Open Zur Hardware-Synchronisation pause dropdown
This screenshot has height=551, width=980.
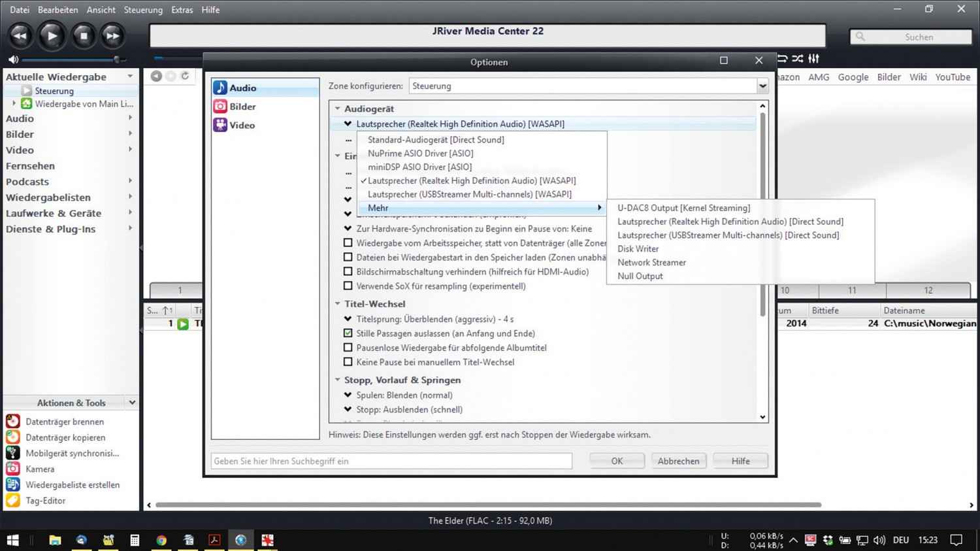point(348,229)
